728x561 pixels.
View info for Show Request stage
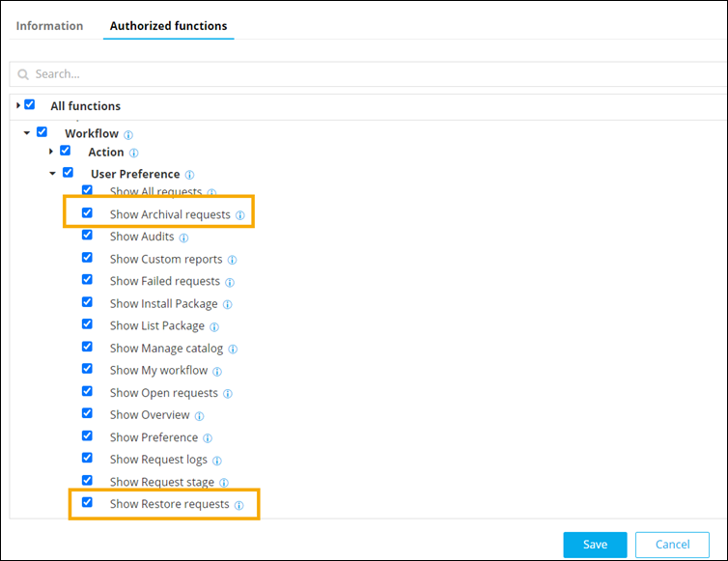click(x=224, y=483)
